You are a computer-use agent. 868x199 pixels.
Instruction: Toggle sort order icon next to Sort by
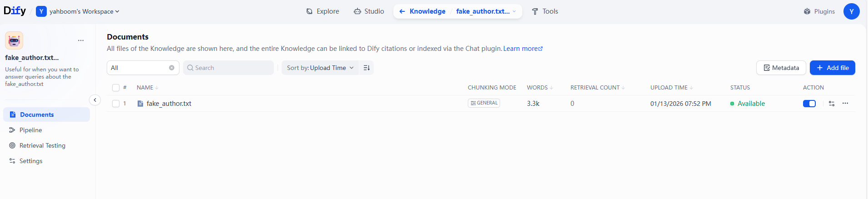pyautogui.click(x=367, y=68)
